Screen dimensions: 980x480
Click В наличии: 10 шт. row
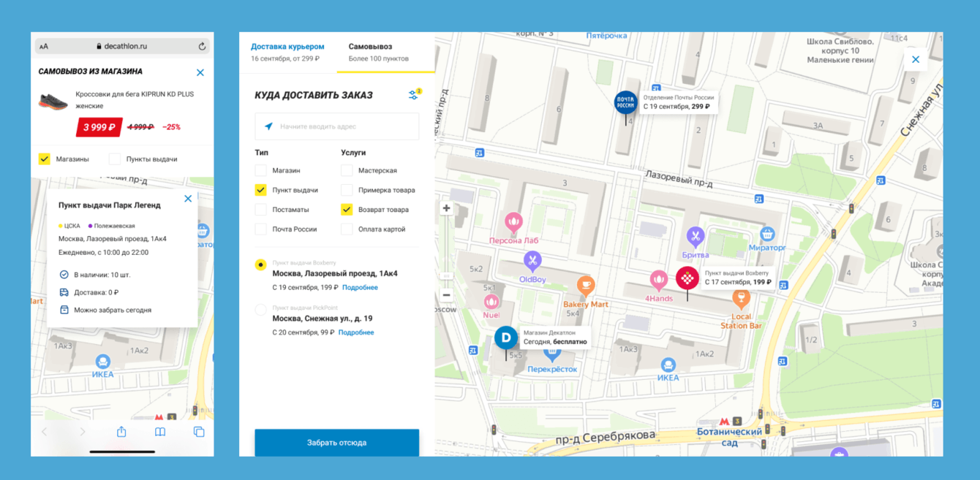95,275
